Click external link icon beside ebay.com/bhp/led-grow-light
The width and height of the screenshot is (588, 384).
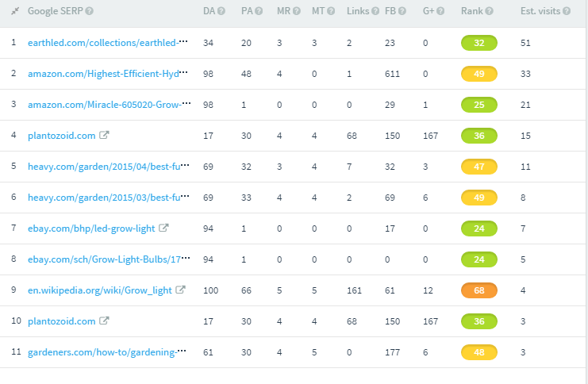(x=163, y=228)
